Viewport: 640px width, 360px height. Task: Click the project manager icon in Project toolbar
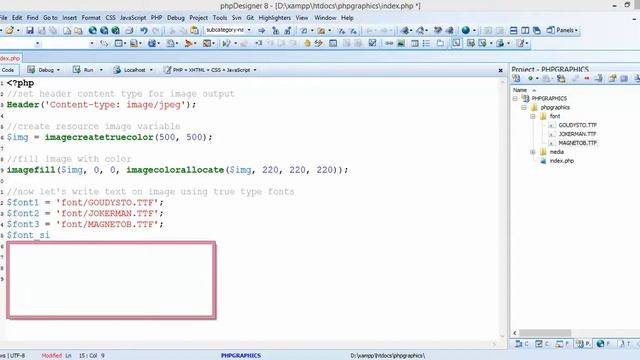(x=516, y=78)
